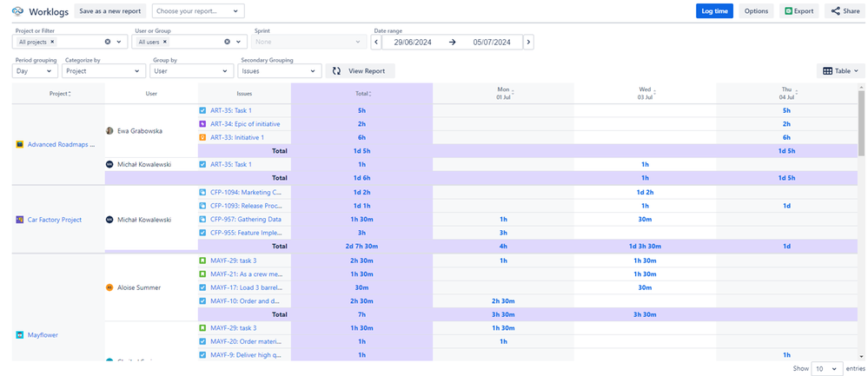Open issue MAYF-20: Order materi...

(246, 342)
